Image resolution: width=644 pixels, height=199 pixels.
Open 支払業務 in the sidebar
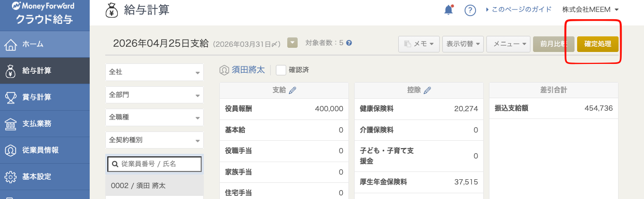(45, 124)
